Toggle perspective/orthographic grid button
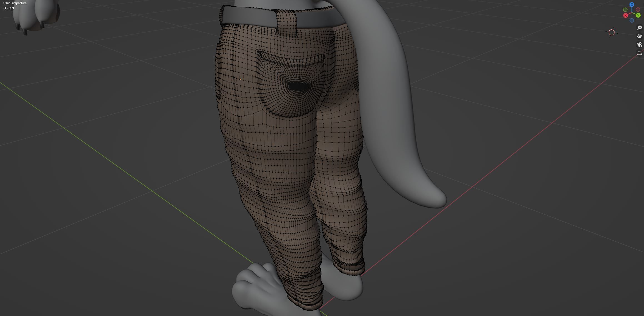Viewport: 644px width, 316px height. pyautogui.click(x=639, y=53)
